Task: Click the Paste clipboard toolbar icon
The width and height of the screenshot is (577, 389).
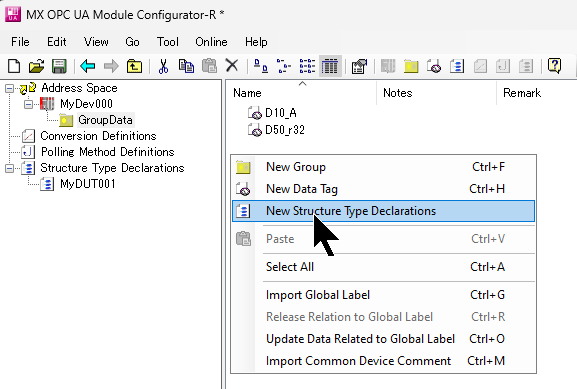Action: click(x=209, y=66)
